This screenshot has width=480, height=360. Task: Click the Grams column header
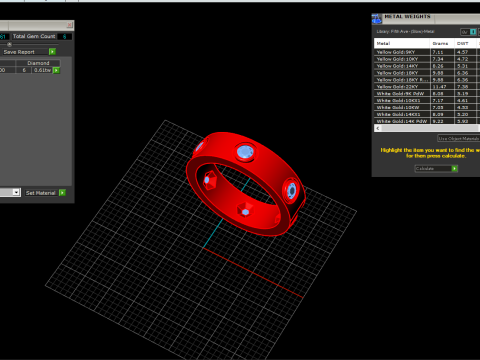(442, 43)
